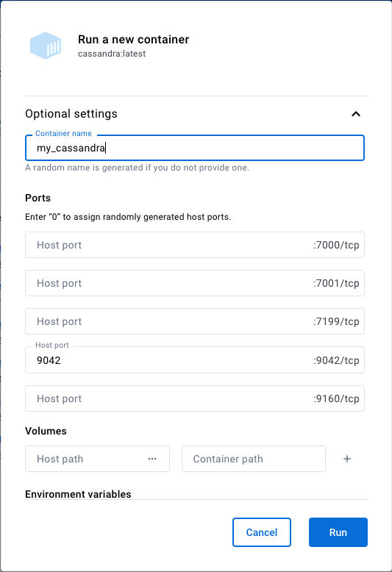
Task: Click the Ports section heading
Action: 38,198
